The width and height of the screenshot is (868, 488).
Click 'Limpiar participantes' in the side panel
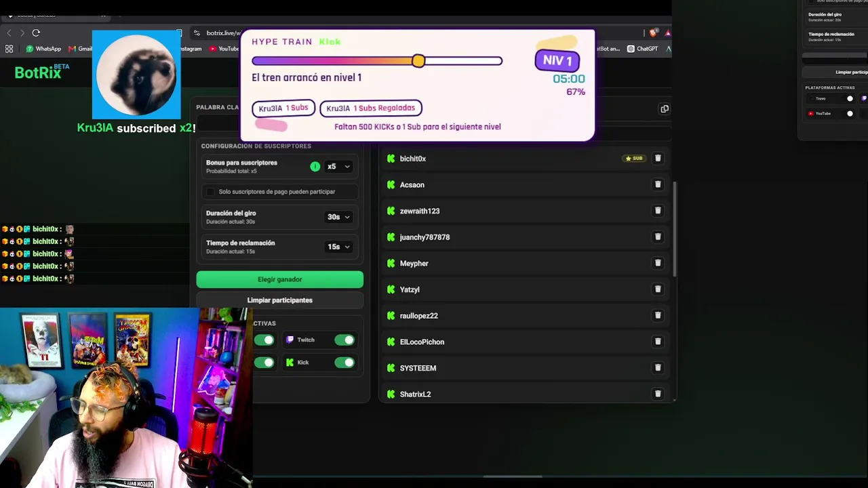click(x=835, y=72)
